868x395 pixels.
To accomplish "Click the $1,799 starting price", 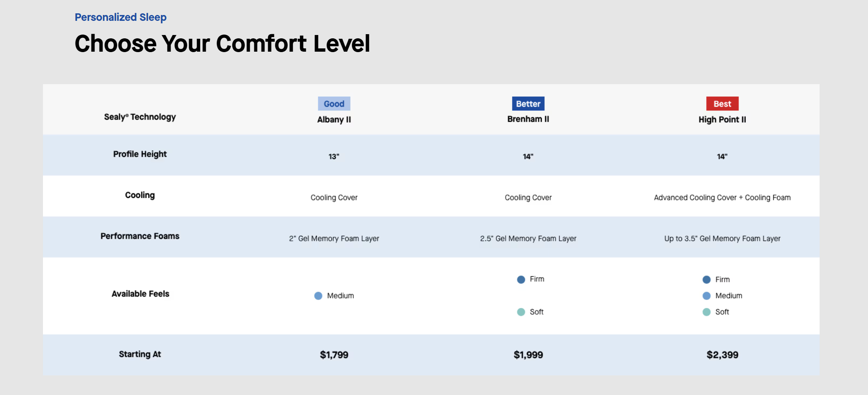I will (334, 355).
